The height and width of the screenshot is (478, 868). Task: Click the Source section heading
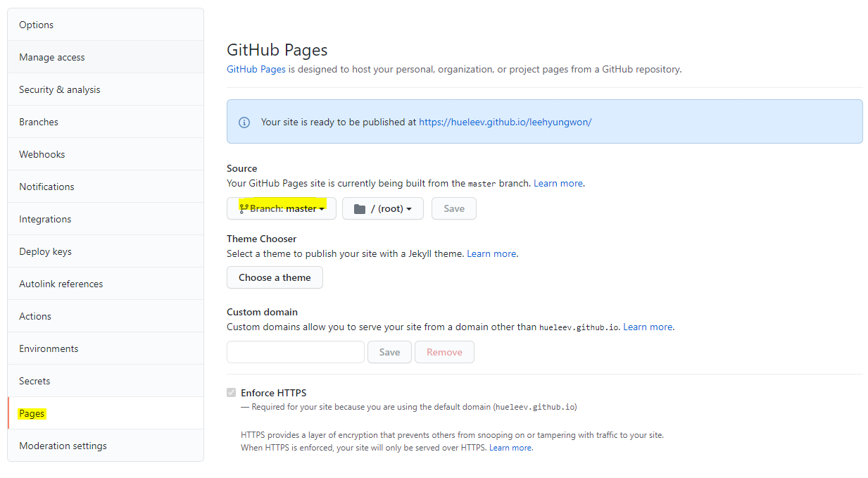coord(242,168)
